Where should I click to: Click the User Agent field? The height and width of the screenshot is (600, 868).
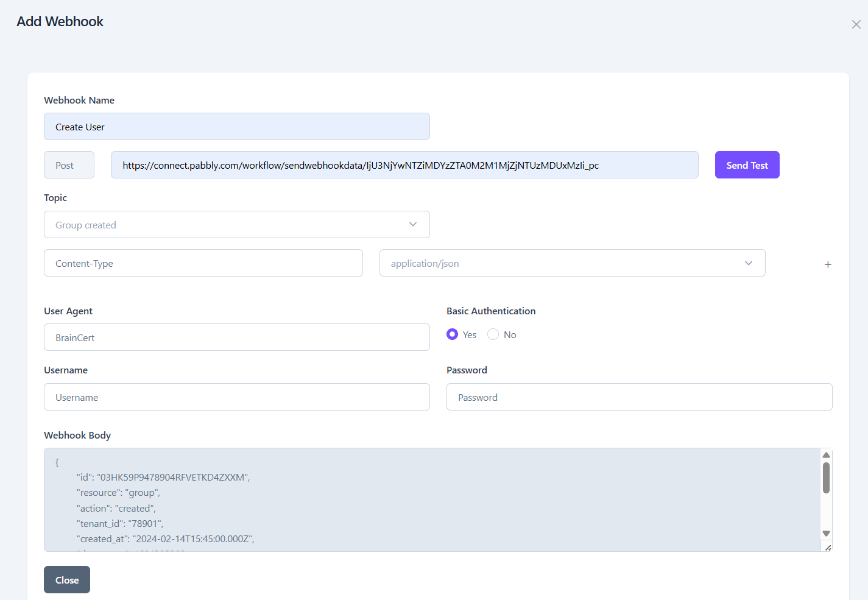[x=236, y=337]
